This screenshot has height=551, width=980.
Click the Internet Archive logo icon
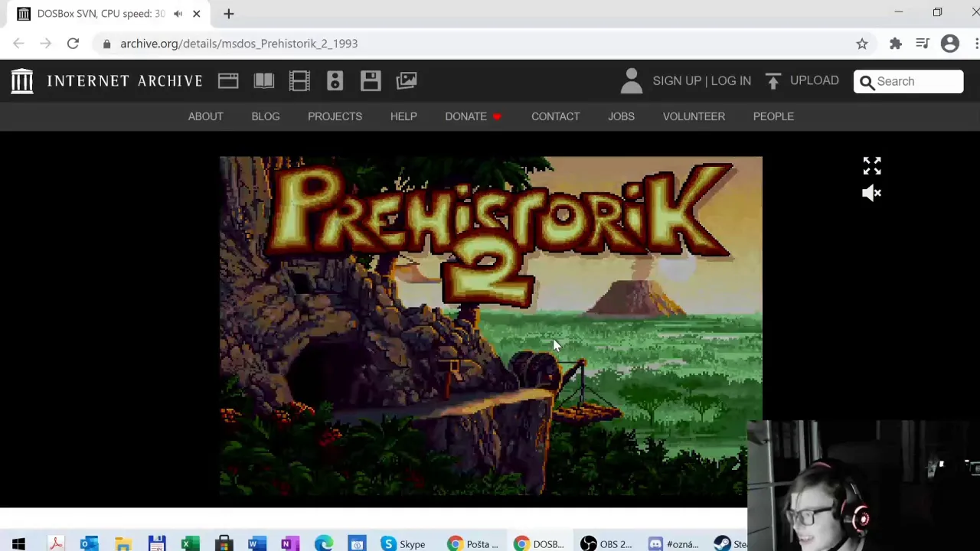tap(22, 80)
